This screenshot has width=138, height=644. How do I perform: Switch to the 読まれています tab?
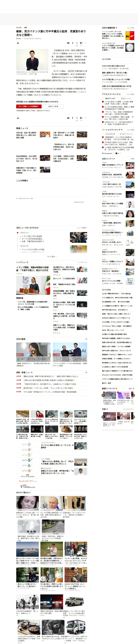[x=110, y=99]
